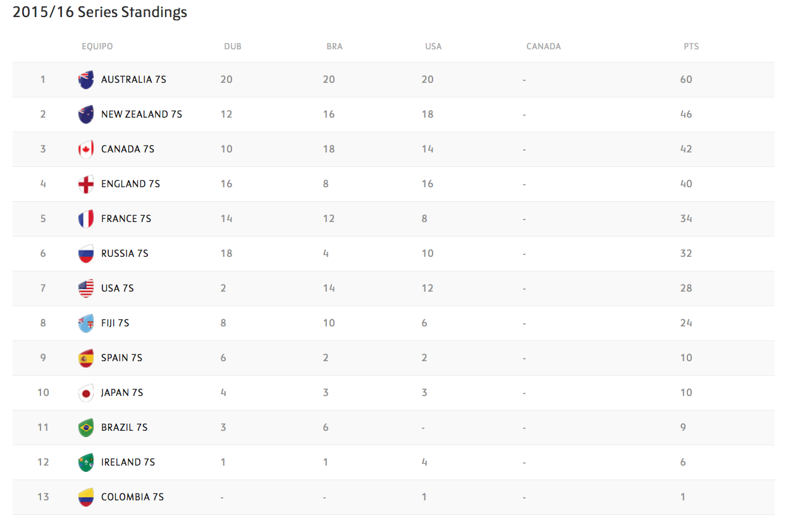Click the PTS column header
788x532 pixels.
click(x=691, y=46)
